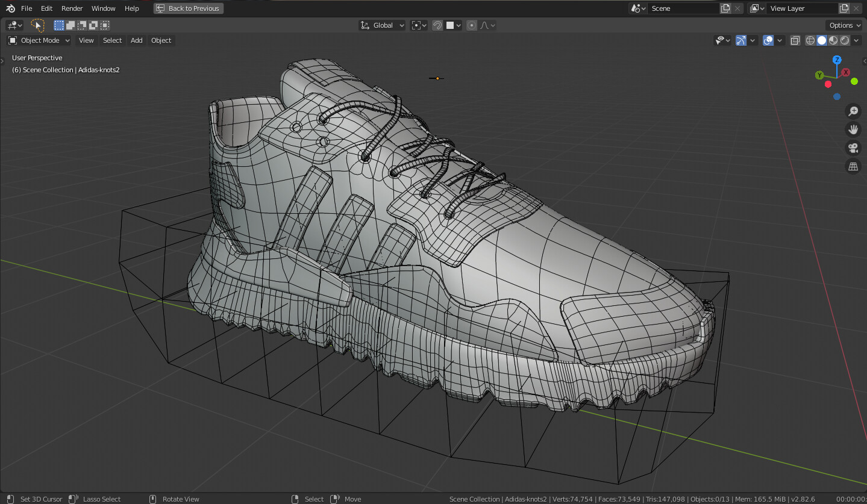Open the tool Options dropdown
The image size is (867, 504).
click(x=844, y=25)
